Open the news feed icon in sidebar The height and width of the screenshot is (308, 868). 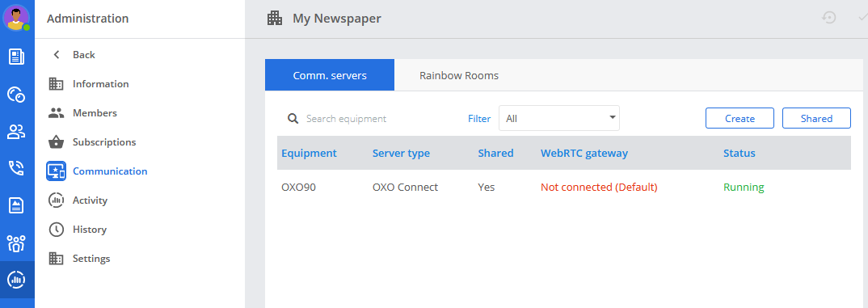pyautogui.click(x=17, y=57)
